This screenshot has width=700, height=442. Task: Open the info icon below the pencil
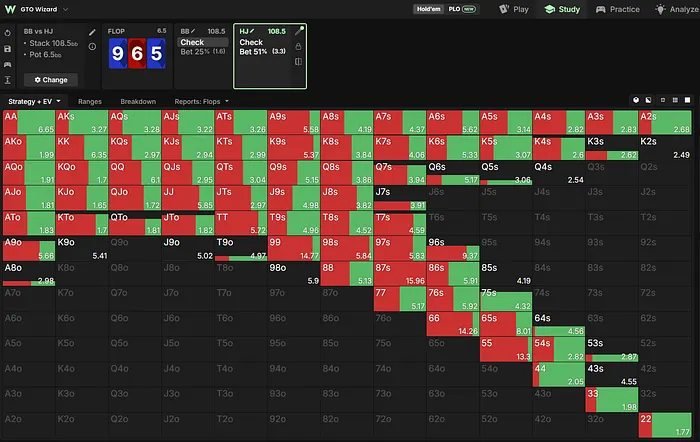92,46
